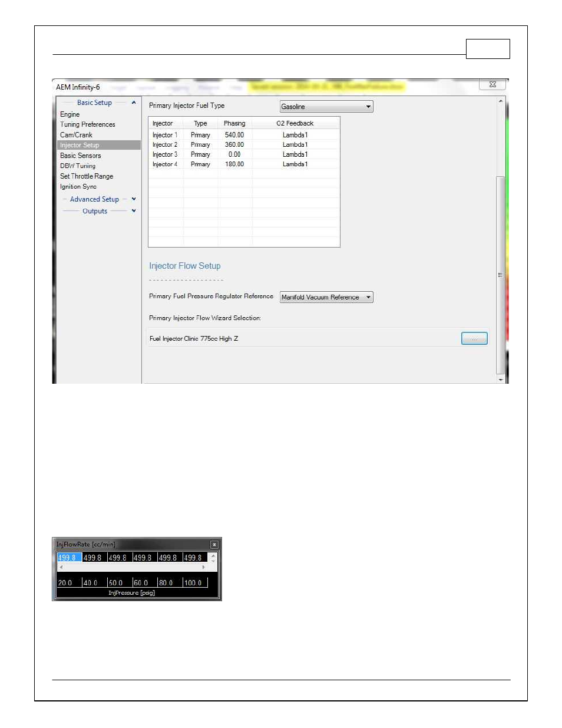The width and height of the screenshot is (562, 728).
Task: Open DBW Tuning page
Action: [77, 166]
